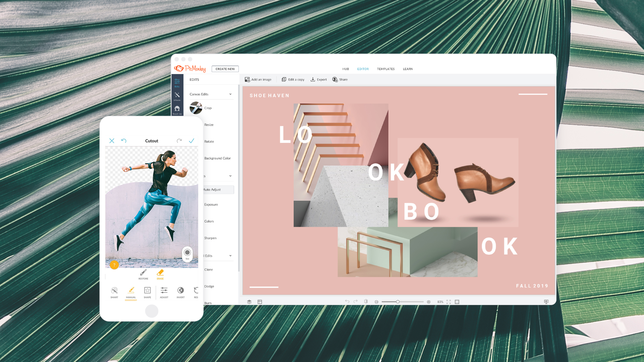Collapse the section above Clone
The image size is (644, 362).
(230, 256)
